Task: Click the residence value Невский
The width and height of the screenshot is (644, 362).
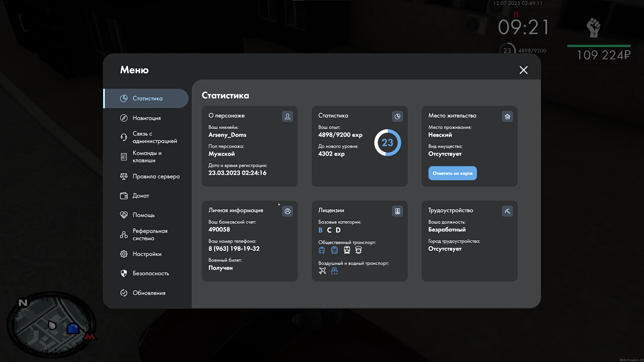Action: tap(440, 135)
